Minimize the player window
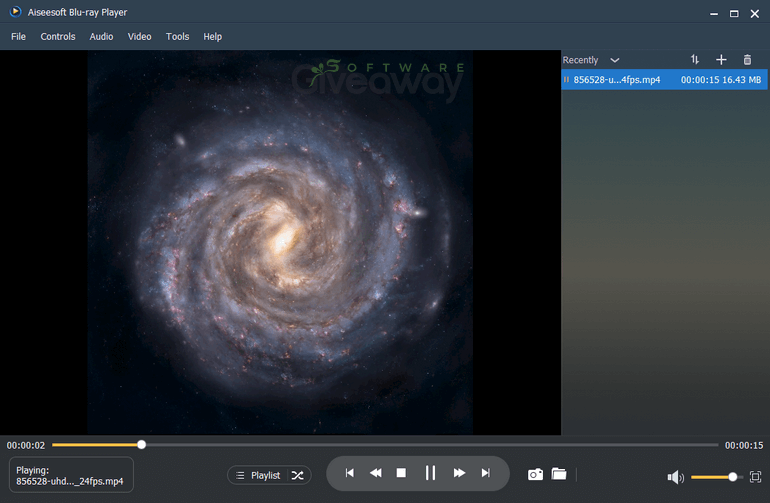Screen dimensions: 770x503 (714, 14)
